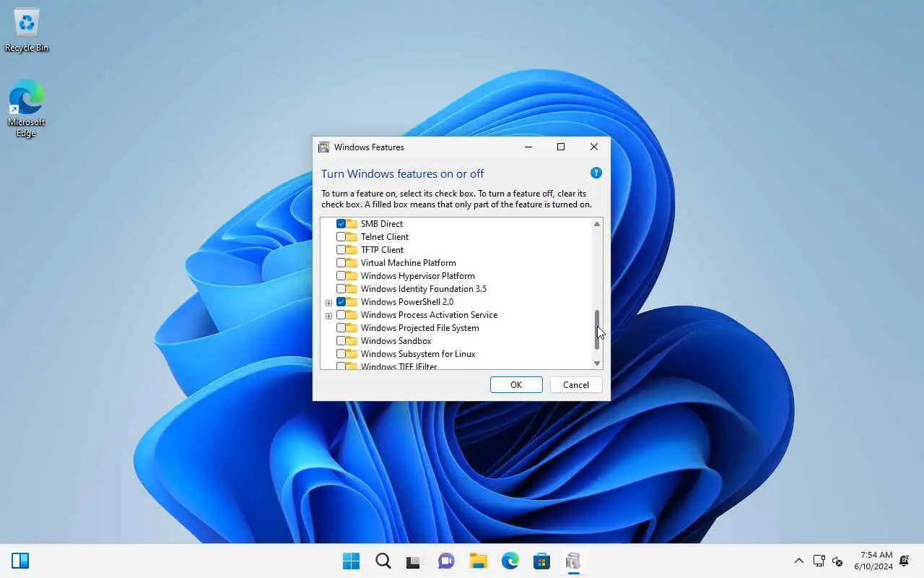This screenshot has height=578, width=924.
Task: Click the Windows Features title bar icon
Action: coord(324,147)
